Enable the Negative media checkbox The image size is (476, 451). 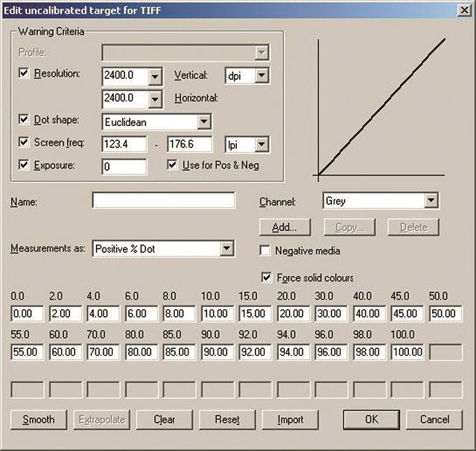[x=266, y=251]
